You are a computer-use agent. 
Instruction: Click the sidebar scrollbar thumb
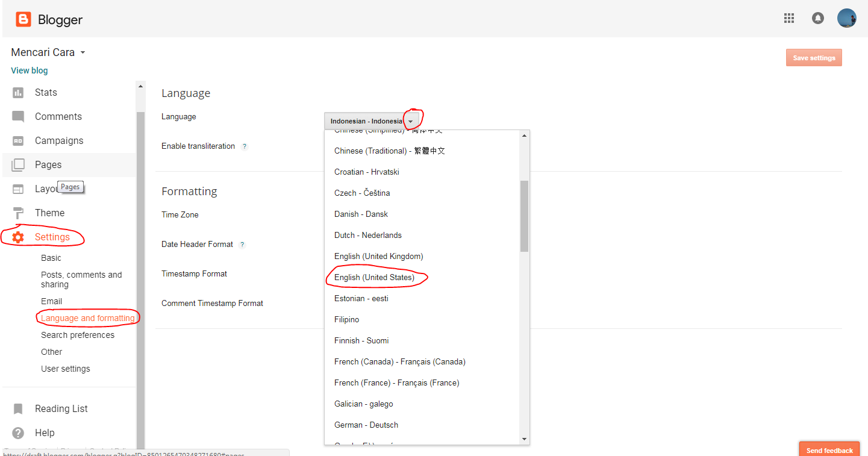click(141, 280)
